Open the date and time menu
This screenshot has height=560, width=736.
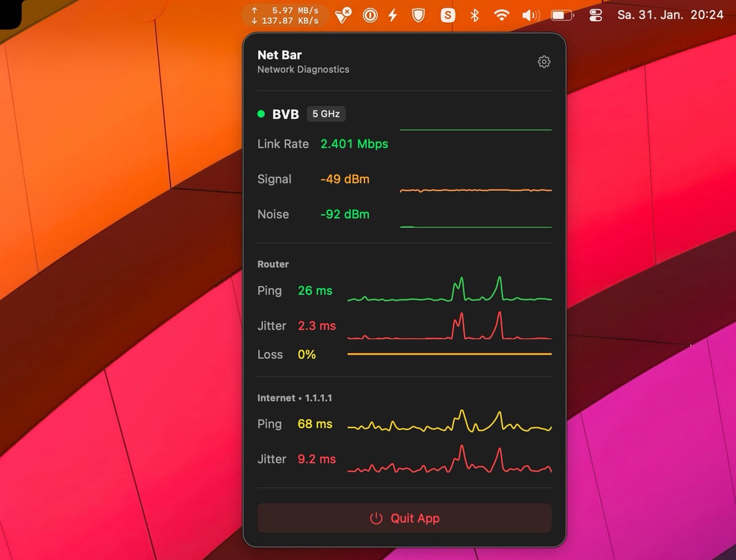click(670, 15)
